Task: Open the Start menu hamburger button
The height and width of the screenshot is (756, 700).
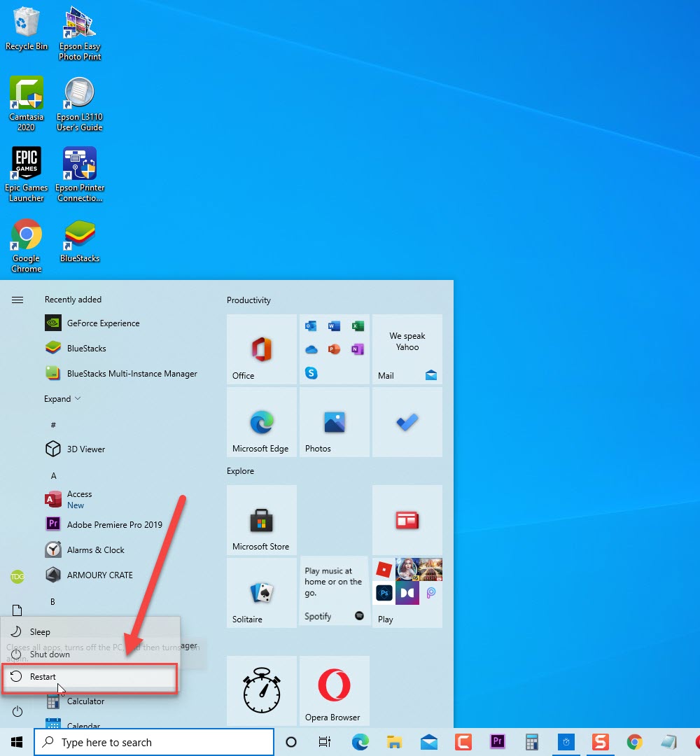Action: pyautogui.click(x=17, y=300)
